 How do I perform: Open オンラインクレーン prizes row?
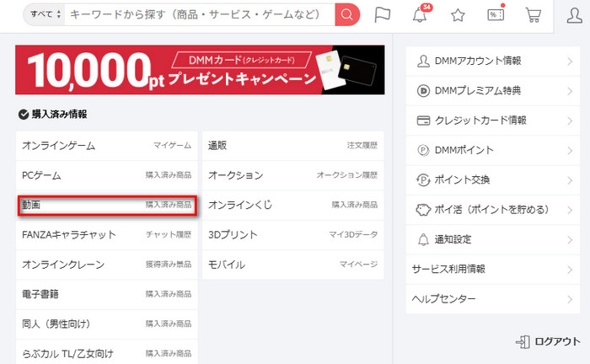(107, 265)
